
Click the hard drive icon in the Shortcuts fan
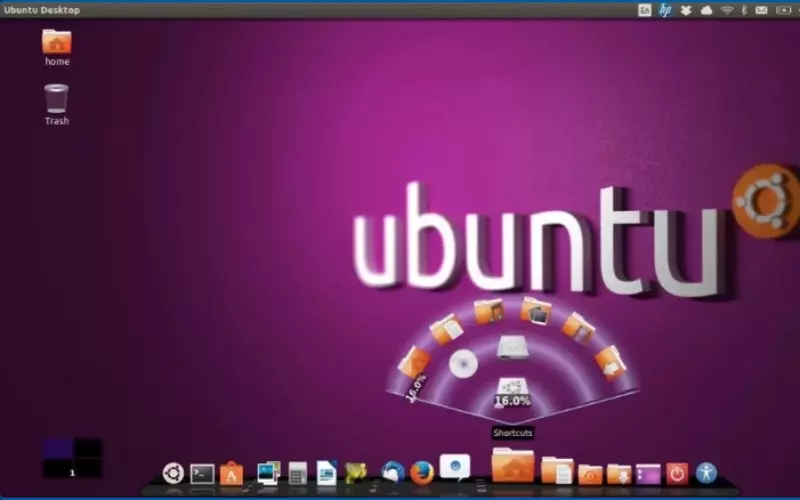(512, 347)
